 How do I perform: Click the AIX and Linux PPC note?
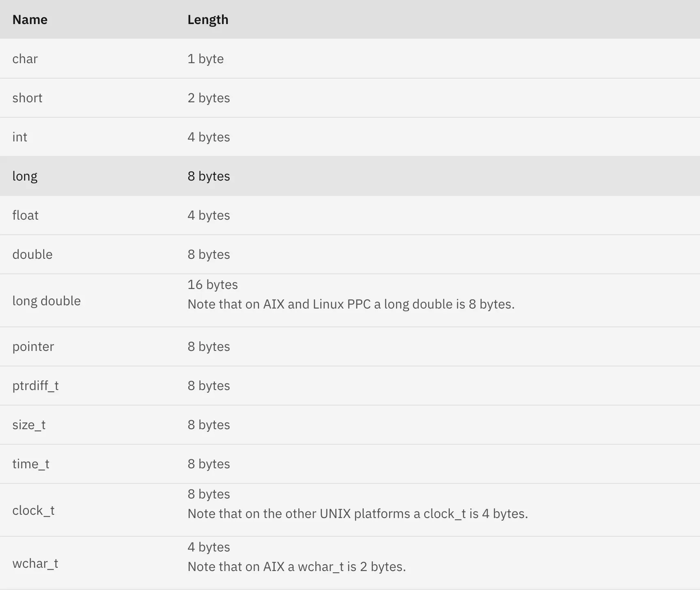tap(351, 304)
